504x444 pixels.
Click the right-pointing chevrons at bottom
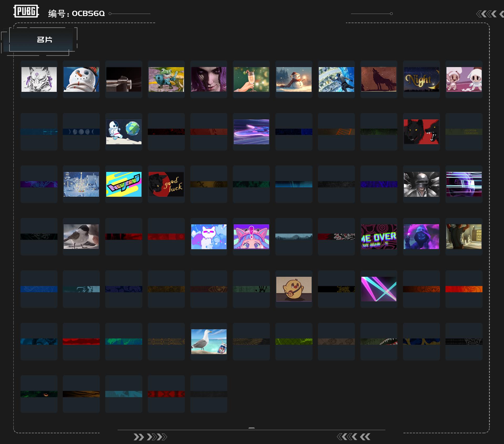150,437
